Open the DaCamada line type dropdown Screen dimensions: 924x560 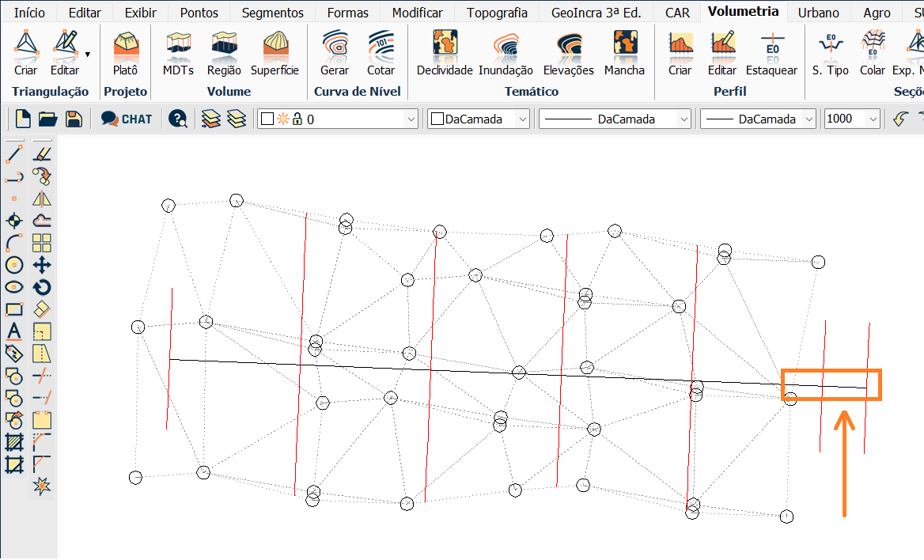point(684,119)
